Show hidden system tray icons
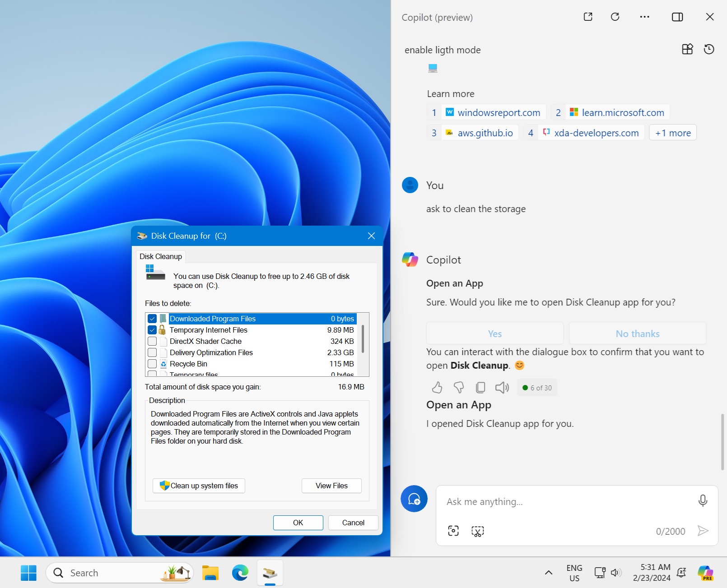The image size is (727, 588). click(x=548, y=573)
